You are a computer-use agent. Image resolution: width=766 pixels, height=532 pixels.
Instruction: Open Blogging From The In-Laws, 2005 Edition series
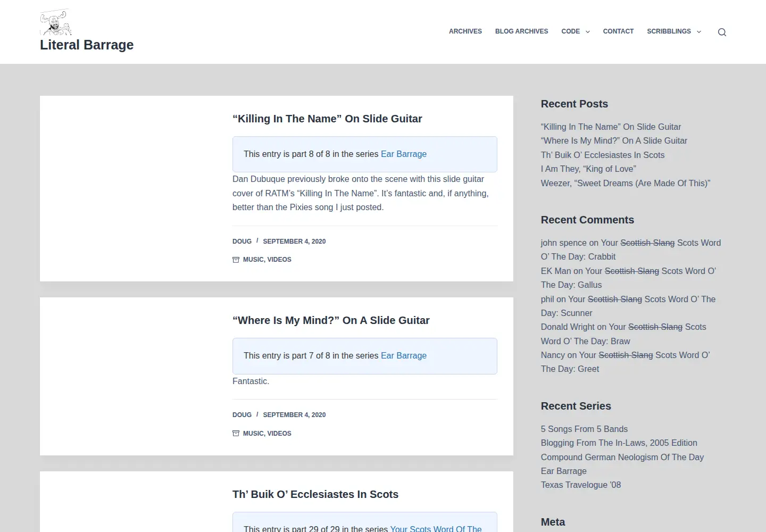pos(619,443)
